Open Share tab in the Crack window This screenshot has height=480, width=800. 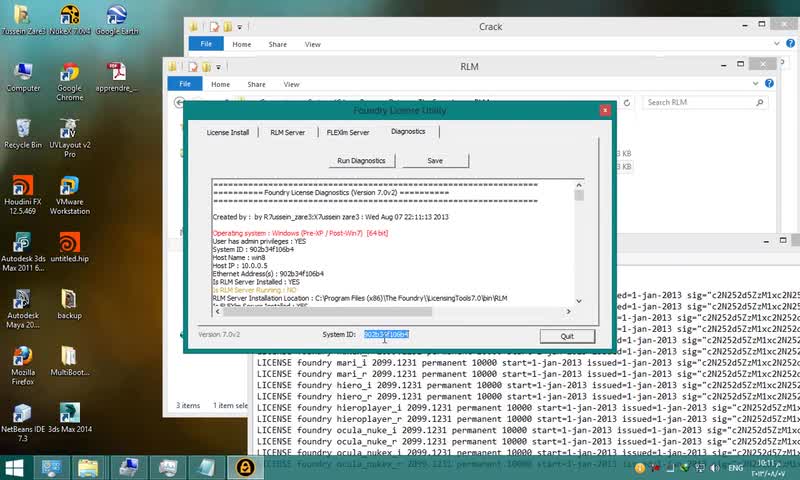point(278,44)
